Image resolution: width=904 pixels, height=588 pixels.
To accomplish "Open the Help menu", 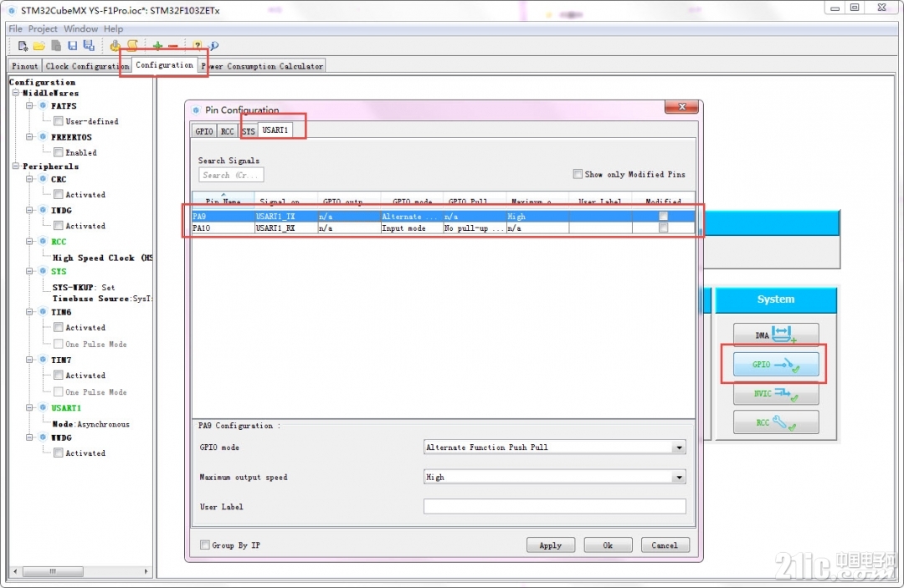I will (x=114, y=28).
